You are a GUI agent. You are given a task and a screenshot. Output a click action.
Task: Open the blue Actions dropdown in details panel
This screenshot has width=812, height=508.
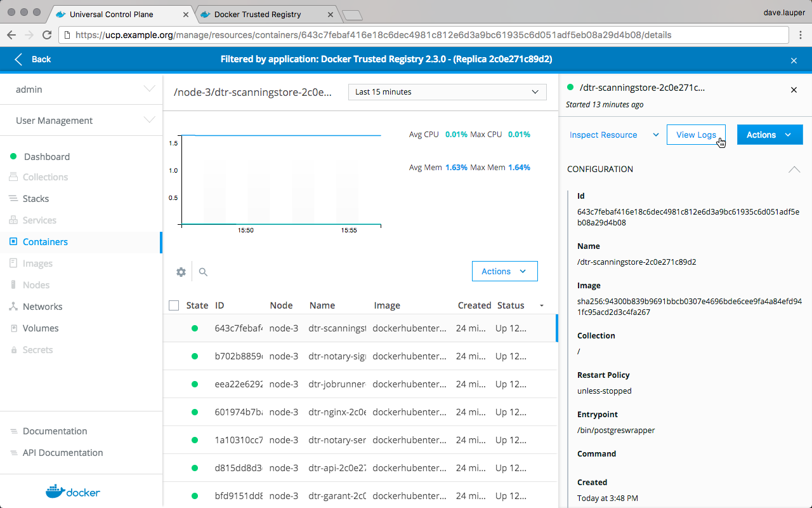[x=769, y=135]
